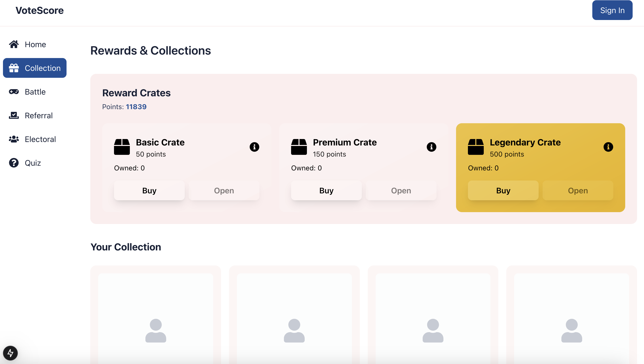Click the VoteScore logo link
Image resolution: width=644 pixels, height=364 pixels.
click(x=40, y=11)
